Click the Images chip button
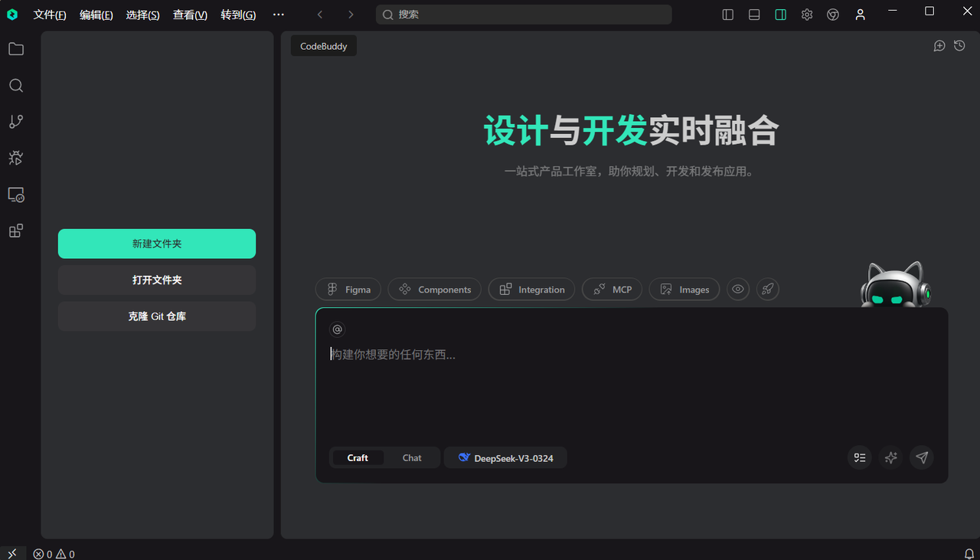The image size is (980, 560). pyautogui.click(x=684, y=290)
